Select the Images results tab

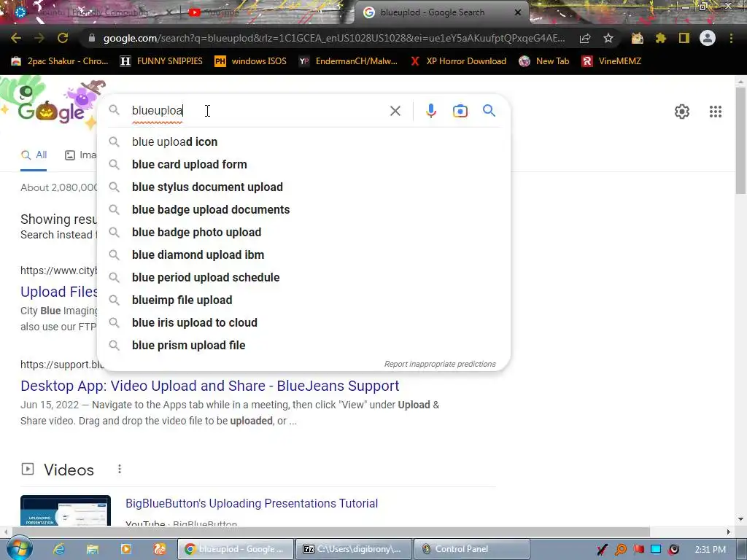pos(81,155)
